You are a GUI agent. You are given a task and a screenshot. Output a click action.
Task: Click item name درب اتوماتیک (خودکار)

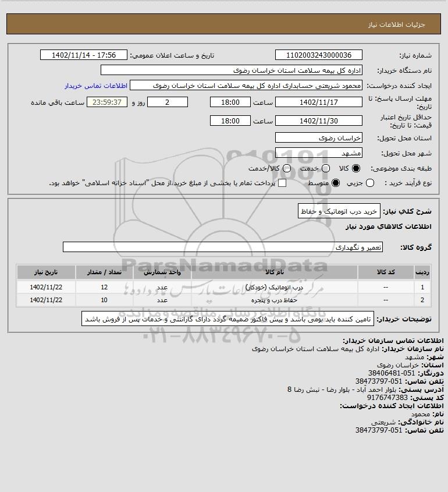(274, 287)
